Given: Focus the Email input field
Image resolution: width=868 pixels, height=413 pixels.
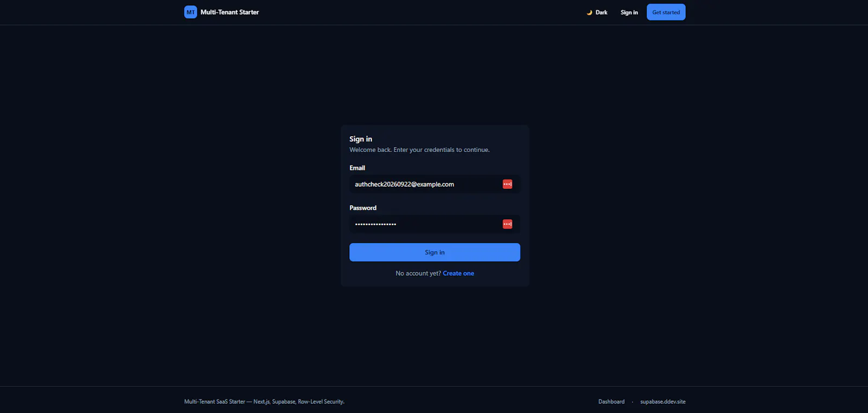Looking at the screenshot, I should [x=435, y=184].
